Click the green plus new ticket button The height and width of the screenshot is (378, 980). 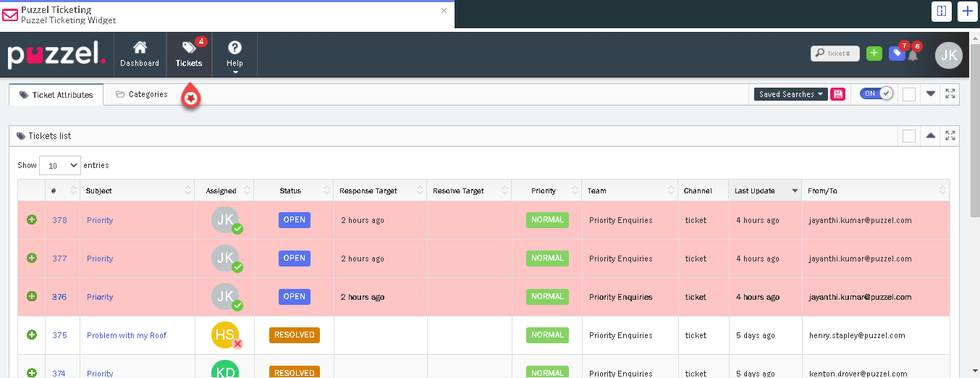[874, 53]
